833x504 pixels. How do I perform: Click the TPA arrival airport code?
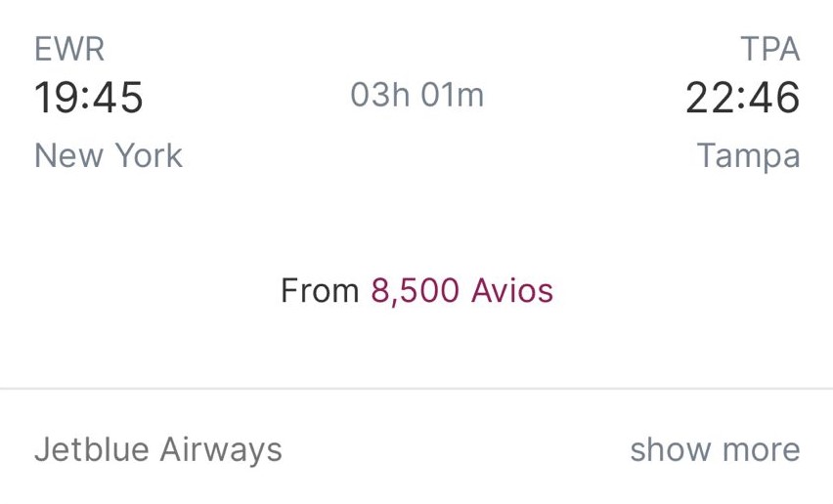click(769, 49)
